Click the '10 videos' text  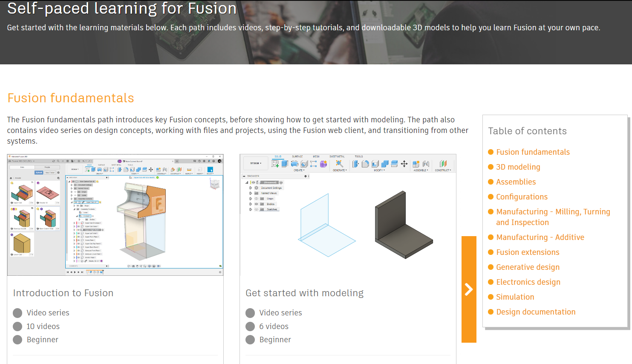coord(43,326)
